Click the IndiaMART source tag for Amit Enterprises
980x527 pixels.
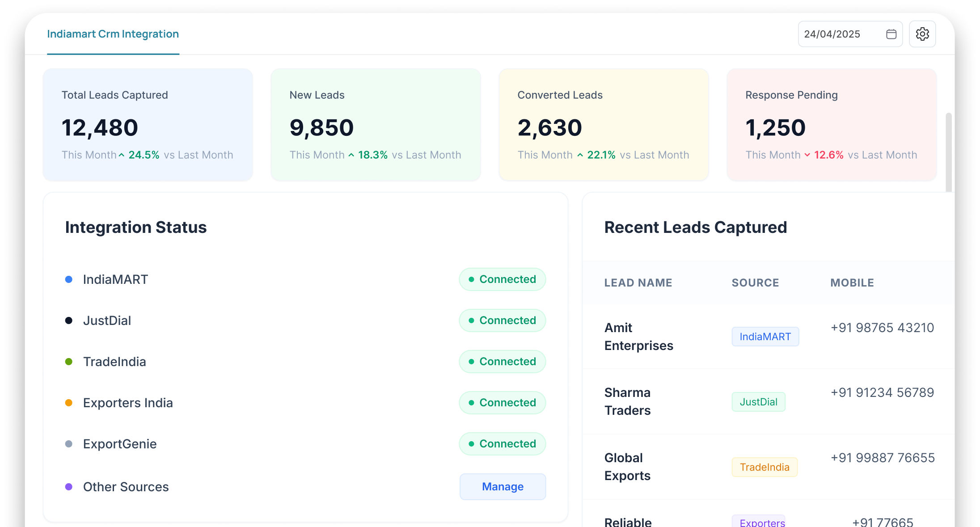tap(765, 337)
